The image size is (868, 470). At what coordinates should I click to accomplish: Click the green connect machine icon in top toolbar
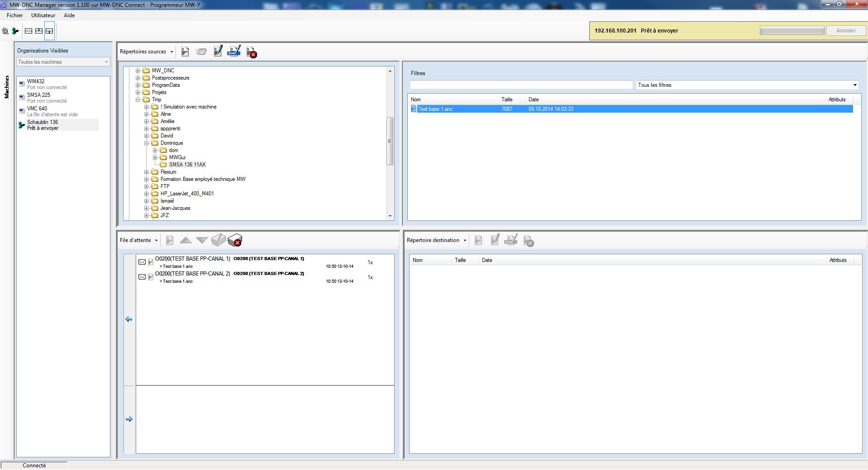(16, 31)
